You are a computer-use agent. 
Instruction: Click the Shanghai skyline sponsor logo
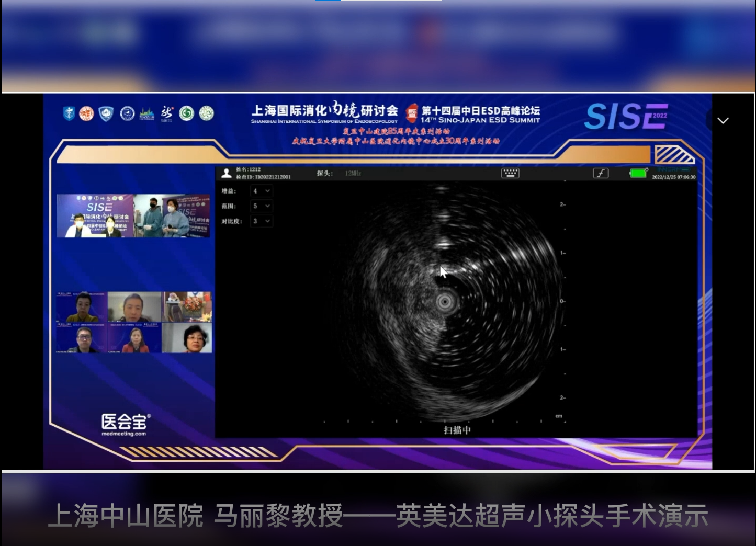pyautogui.click(x=147, y=113)
